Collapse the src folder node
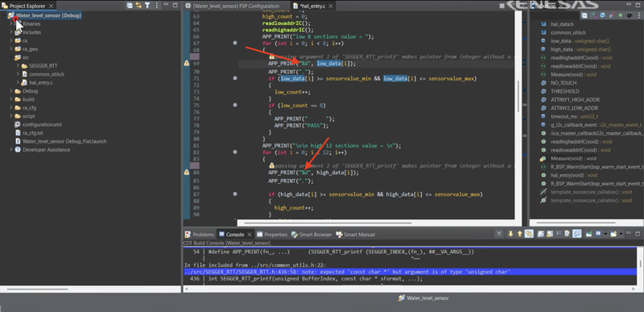Viewport: 644px width, 312px height. 11,57
